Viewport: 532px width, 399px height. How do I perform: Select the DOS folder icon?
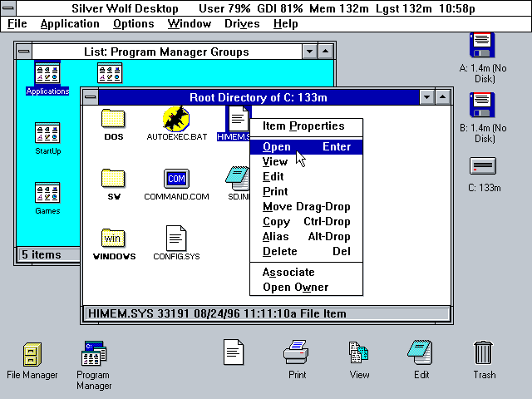pyautogui.click(x=113, y=118)
